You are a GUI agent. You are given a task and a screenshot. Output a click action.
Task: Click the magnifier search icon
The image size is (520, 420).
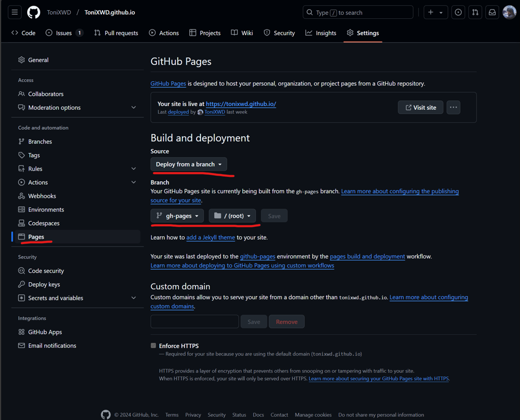[309, 12]
